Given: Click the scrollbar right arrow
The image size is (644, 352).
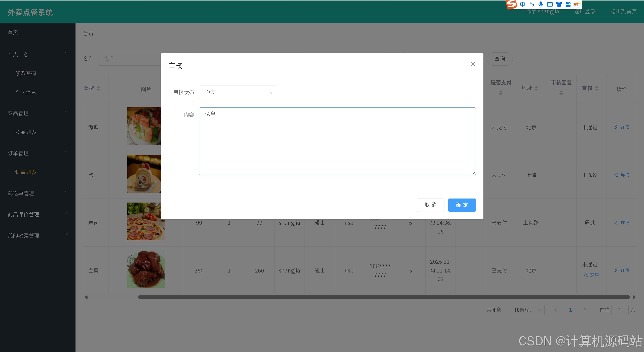Looking at the screenshot, I should (x=634, y=297).
